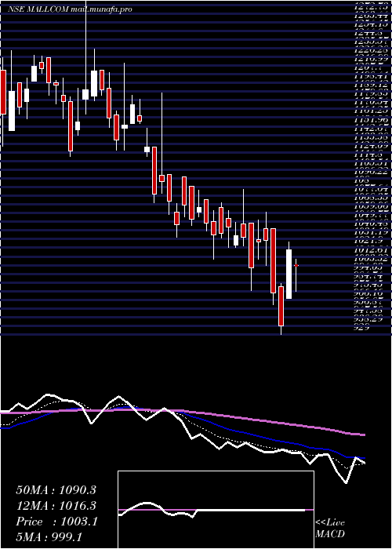
Task: Click the 929 price axis label
Action: [x=362, y=328]
